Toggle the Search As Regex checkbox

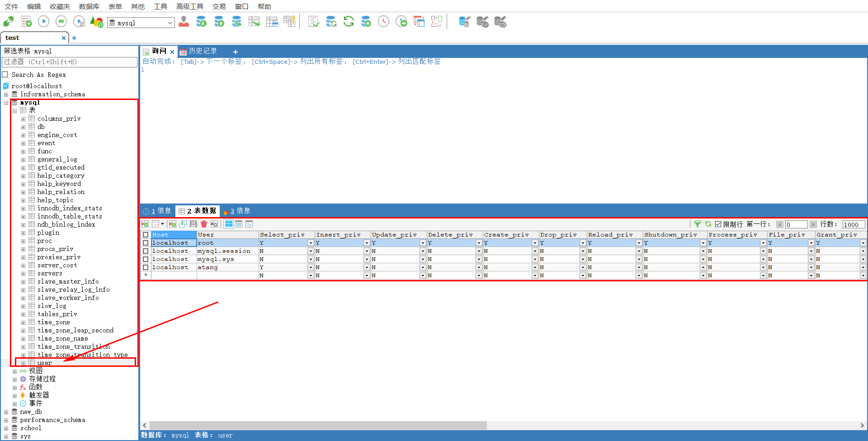click(x=5, y=75)
